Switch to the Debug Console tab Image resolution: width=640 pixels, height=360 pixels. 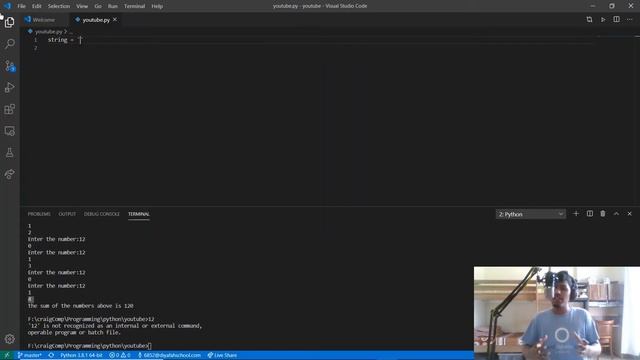pos(102,214)
